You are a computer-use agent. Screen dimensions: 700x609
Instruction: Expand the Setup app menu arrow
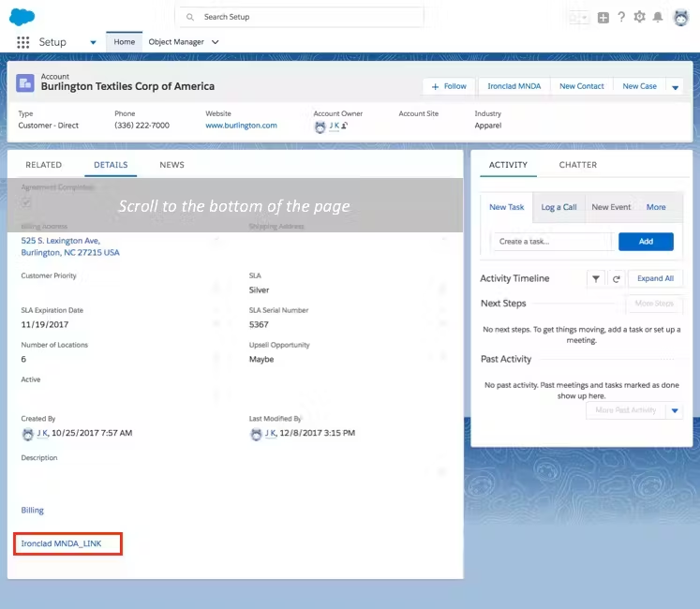93,42
